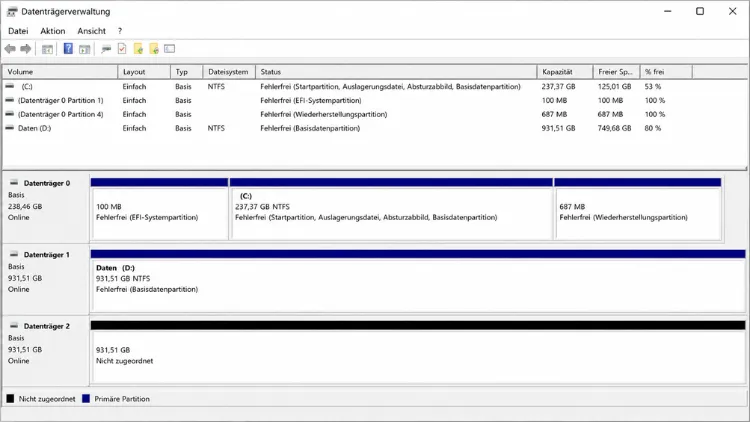Sort by the Layout column header
This screenshot has width=750, height=422.
(144, 72)
